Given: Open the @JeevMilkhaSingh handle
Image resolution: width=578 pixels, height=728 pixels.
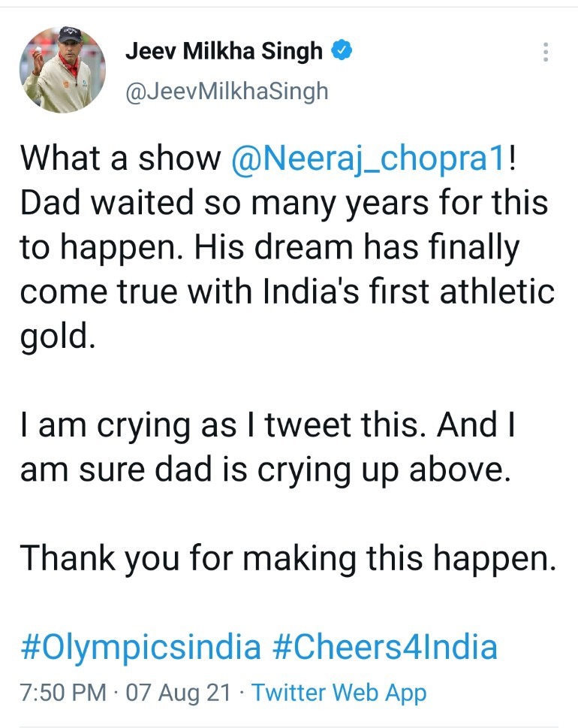Looking at the screenshot, I should click(227, 91).
